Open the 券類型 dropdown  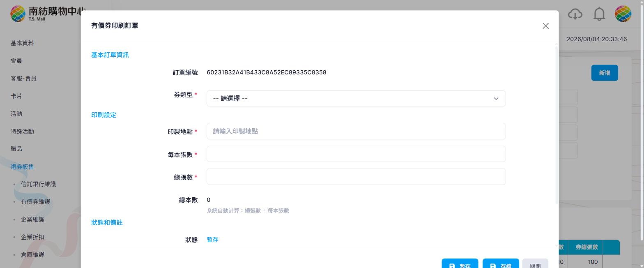pyautogui.click(x=356, y=99)
